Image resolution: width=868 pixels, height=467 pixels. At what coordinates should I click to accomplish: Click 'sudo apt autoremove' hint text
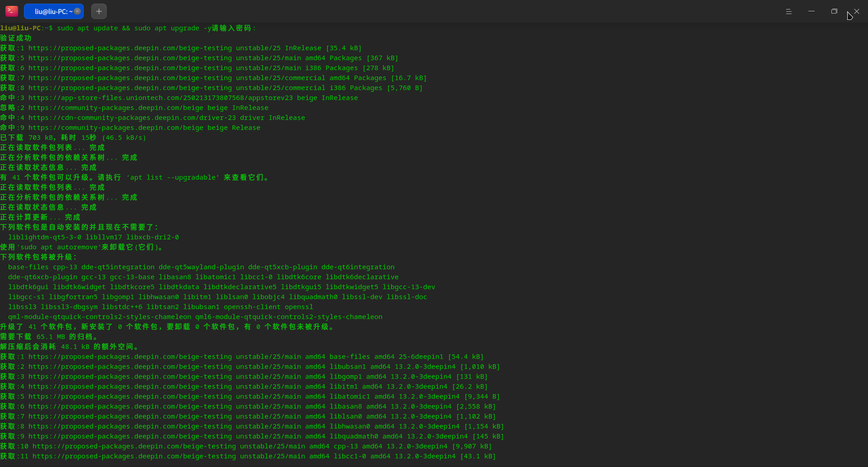[x=59, y=247]
